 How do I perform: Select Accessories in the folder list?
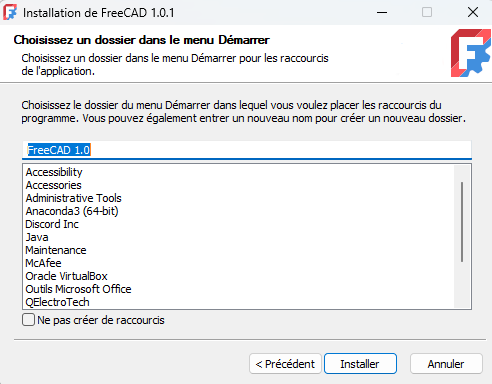53,185
